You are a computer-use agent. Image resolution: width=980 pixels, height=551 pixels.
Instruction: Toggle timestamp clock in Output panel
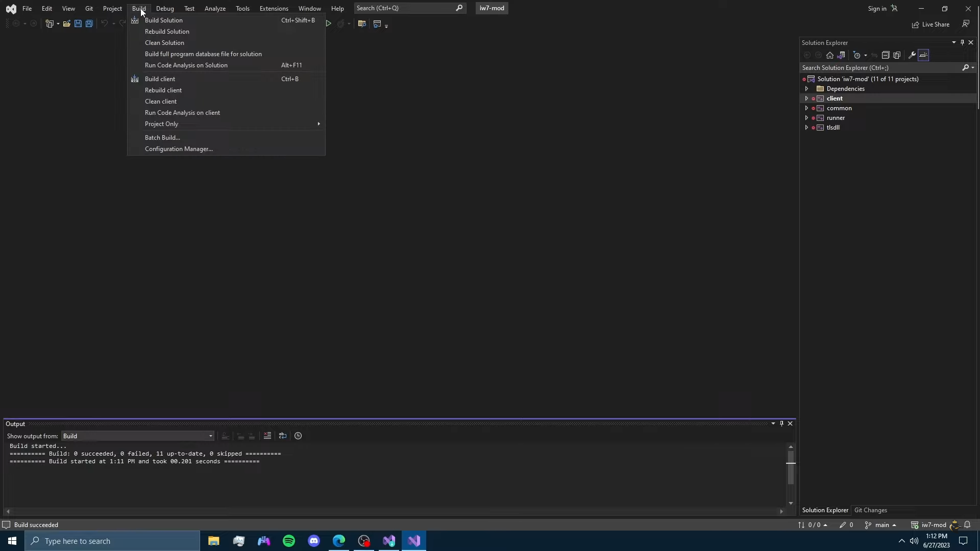[298, 436]
